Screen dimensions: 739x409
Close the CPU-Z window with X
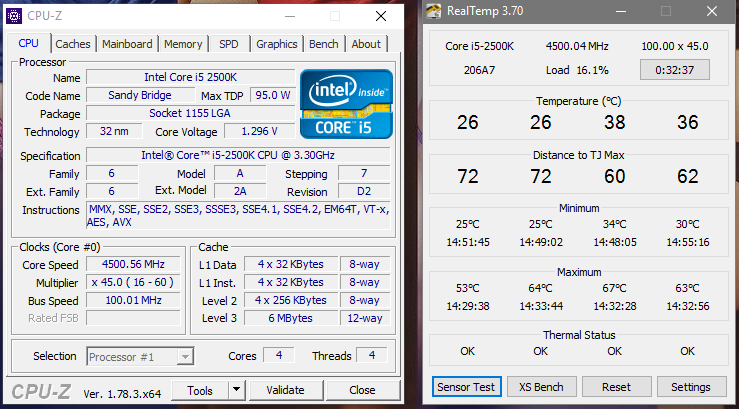click(x=381, y=16)
